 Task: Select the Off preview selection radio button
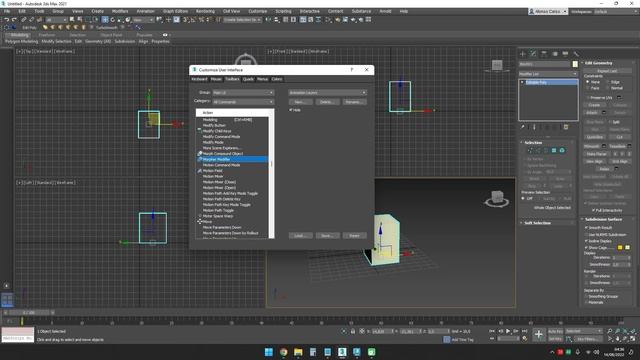523,198
